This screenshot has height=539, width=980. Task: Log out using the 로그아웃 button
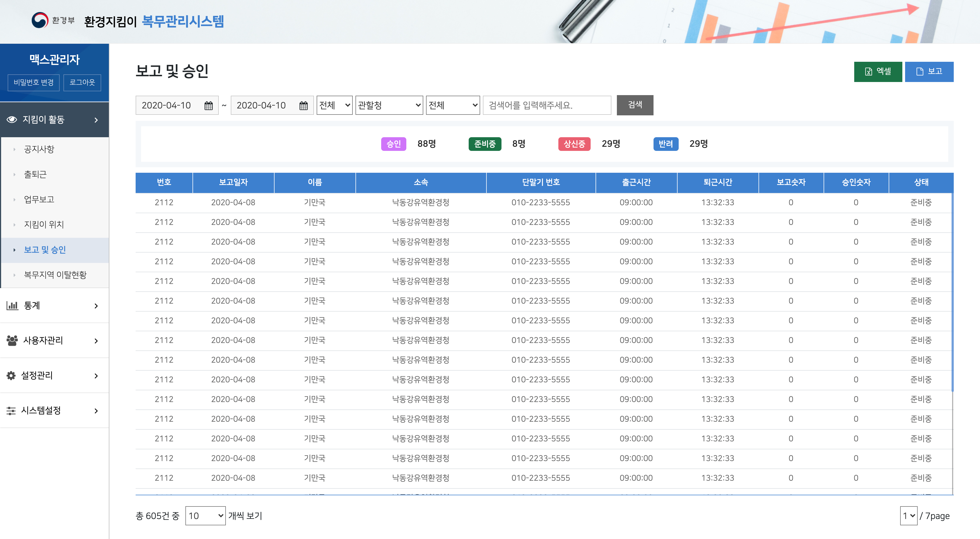pos(82,83)
